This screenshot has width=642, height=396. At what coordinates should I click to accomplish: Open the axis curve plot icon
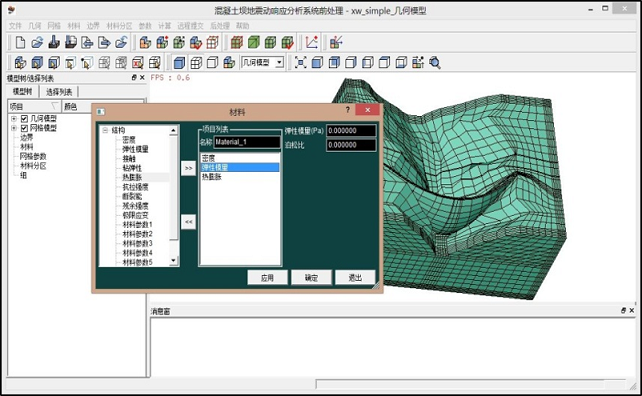(312, 42)
